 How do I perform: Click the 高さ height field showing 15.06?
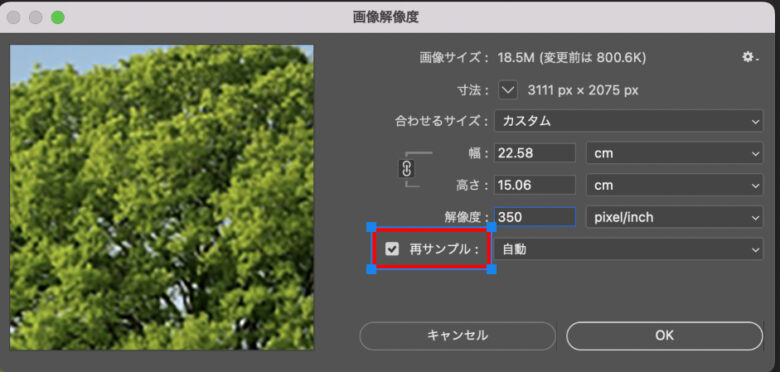pos(535,185)
